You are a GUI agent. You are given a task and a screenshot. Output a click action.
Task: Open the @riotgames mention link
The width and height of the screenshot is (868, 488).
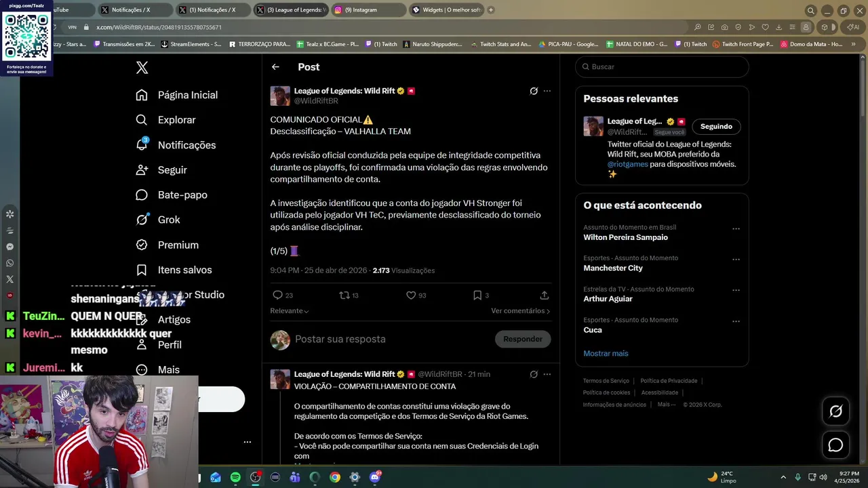point(627,164)
